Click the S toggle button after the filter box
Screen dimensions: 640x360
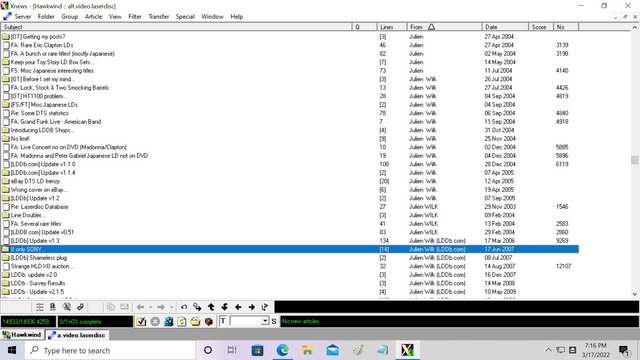pyautogui.click(x=273, y=321)
